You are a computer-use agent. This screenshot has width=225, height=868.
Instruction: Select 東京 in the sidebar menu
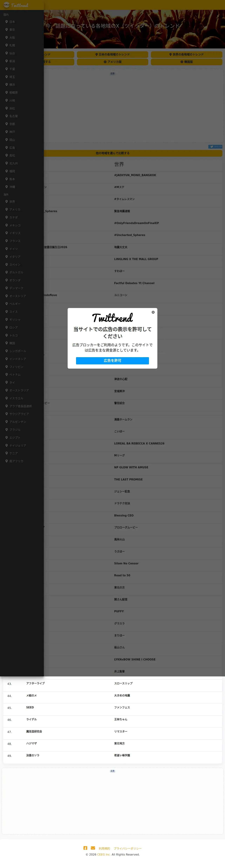pyautogui.click(x=22, y=30)
